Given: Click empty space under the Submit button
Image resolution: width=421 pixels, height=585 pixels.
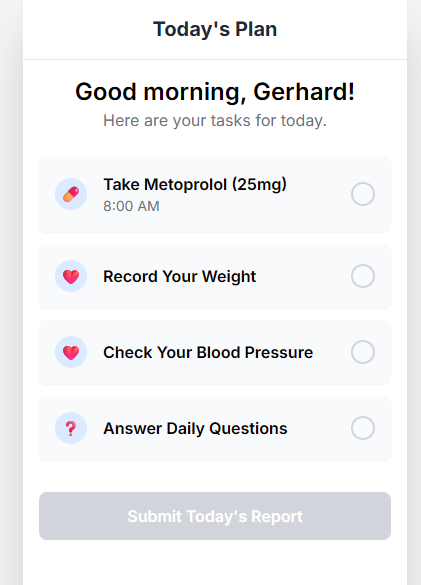Looking at the screenshot, I should [215, 563].
